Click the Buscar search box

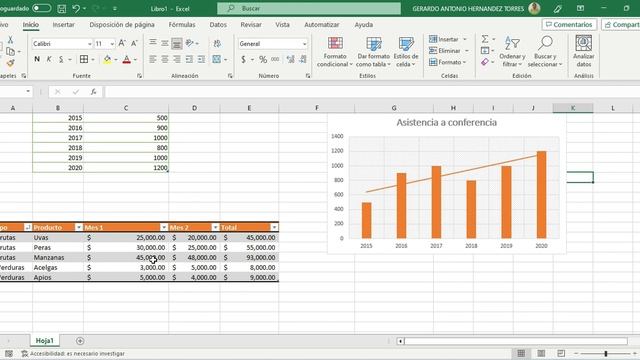309,8
